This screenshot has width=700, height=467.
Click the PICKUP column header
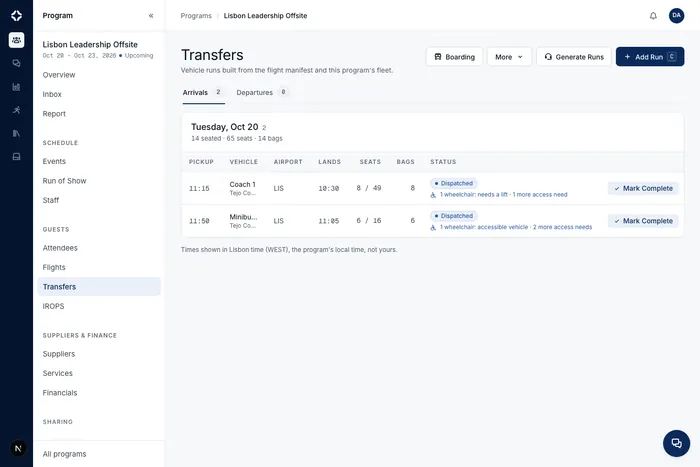point(201,162)
